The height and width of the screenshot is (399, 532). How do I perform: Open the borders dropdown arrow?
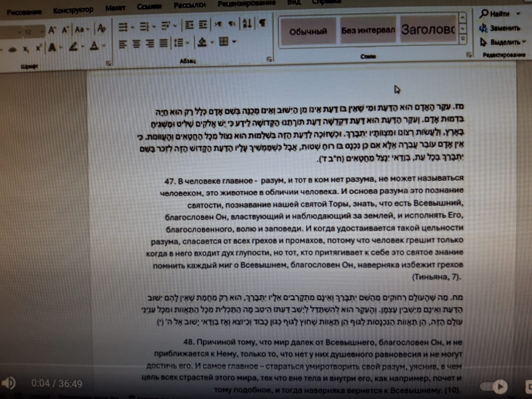coord(234,42)
